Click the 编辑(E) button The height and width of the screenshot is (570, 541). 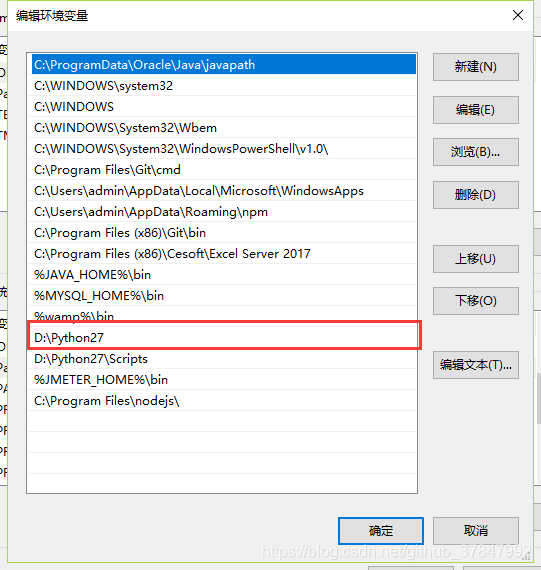click(476, 110)
